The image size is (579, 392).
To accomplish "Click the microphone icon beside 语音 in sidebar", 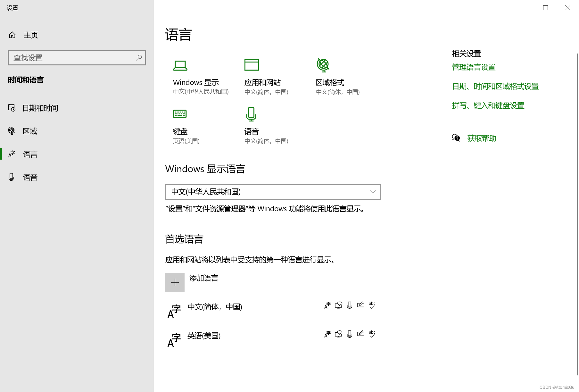I will pos(12,177).
